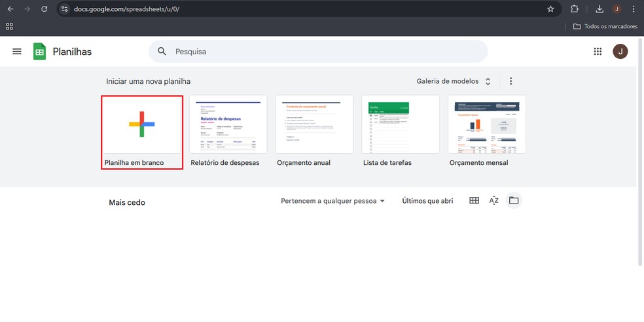Open template section three-dot options
The width and height of the screenshot is (644, 322).
511,81
